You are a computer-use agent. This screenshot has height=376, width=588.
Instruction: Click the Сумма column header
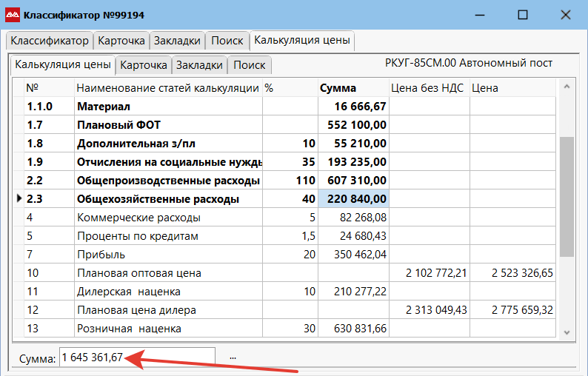pos(338,88)
